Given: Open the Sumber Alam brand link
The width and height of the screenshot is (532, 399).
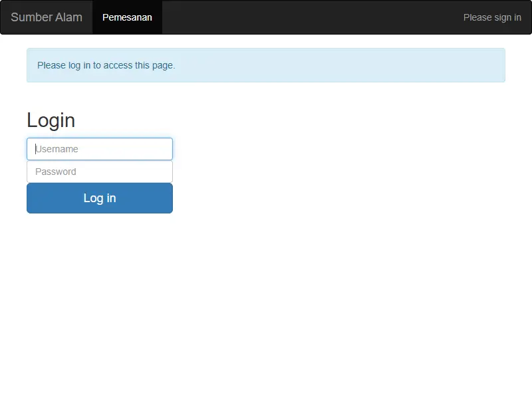Looking at the screenshot, I should (x=47, y=17).
